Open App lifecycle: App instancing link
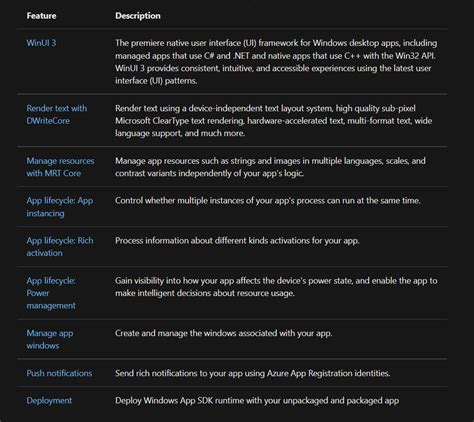This screenshot has height=422, width=474. pyautogui.click(x=60, y=207)
